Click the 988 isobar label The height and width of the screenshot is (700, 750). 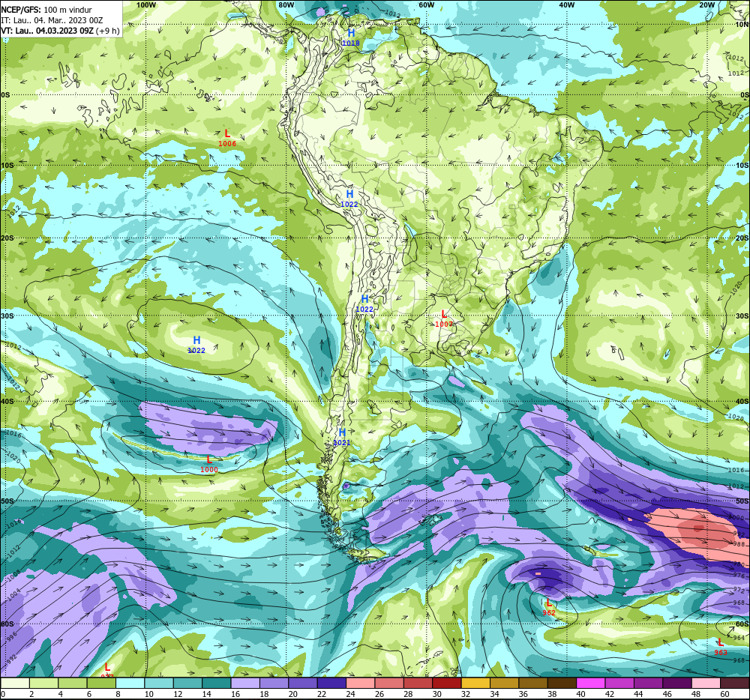tap(739, 544)
